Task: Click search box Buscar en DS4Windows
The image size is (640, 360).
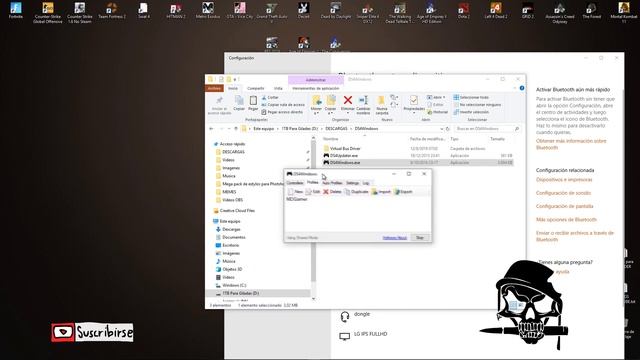Action: click(x=487, y=129)
